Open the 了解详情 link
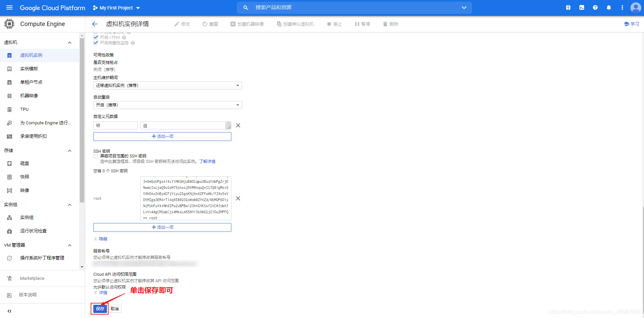This screenshot has width=644, height=318. tap(207, 162)
